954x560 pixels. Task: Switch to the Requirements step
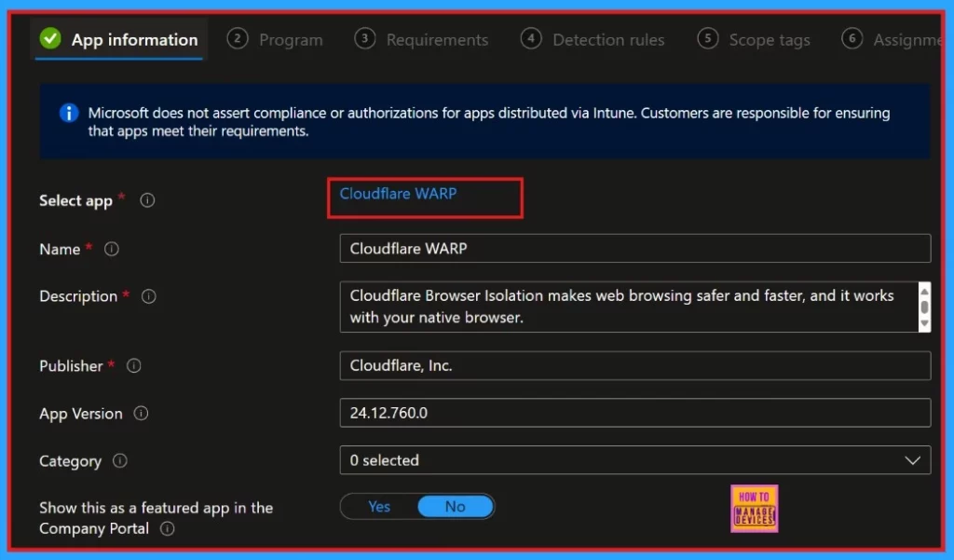point(422,39)
